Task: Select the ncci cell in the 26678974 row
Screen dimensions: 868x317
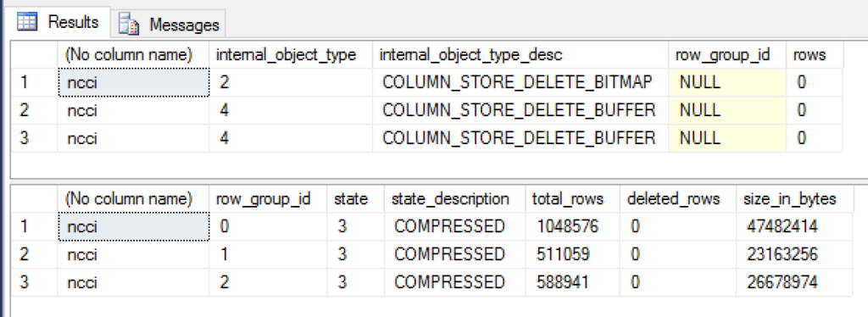Action: 133,282
